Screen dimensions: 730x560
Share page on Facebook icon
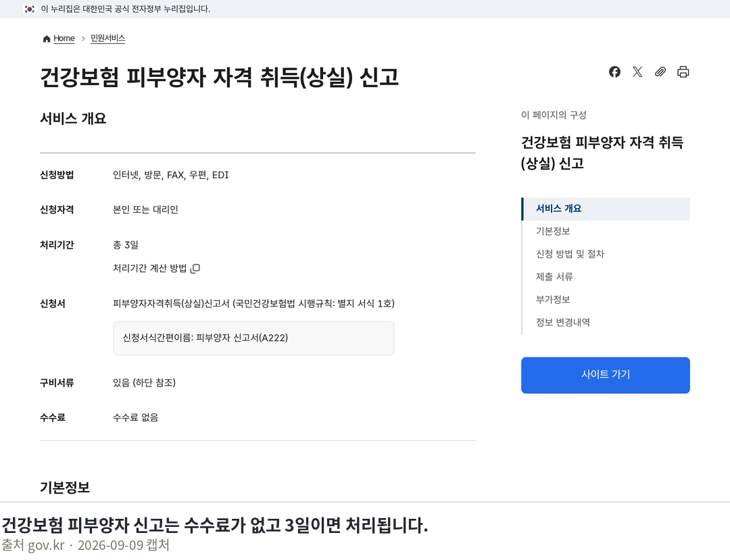pyautogui.click(x=614, y=72)
